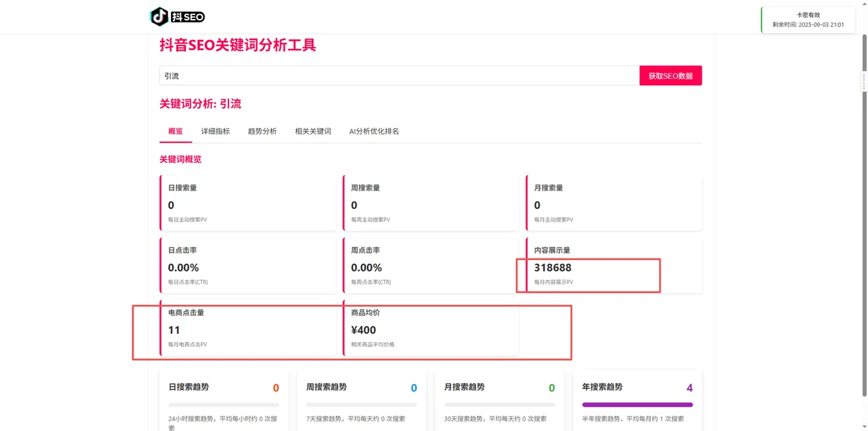
Task: Click the 关键词概览 section title
Action: pyautogui.click(x=180, y=160)
